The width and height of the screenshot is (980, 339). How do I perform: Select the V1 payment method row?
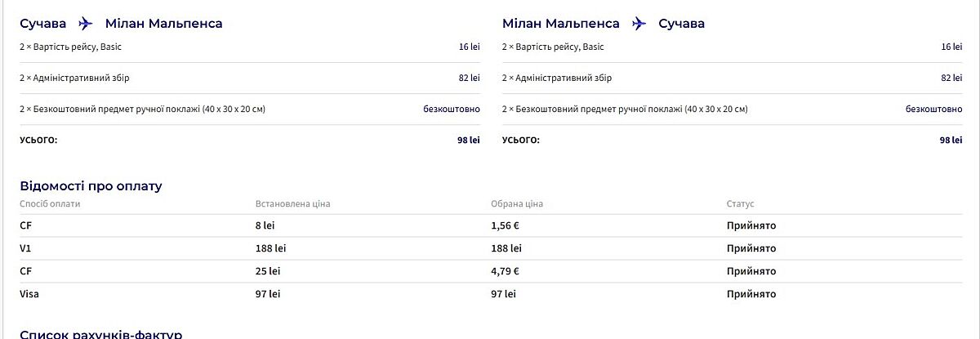25,248
